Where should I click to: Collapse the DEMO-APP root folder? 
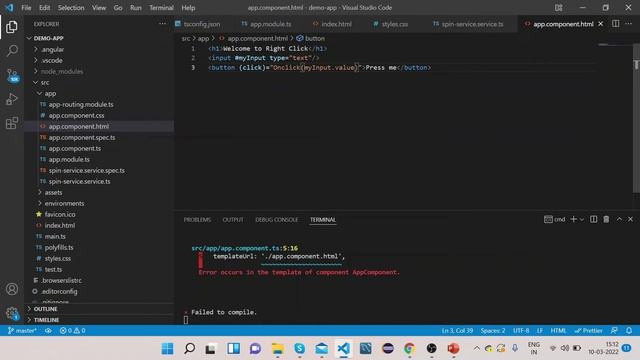(x=29, y=38)
